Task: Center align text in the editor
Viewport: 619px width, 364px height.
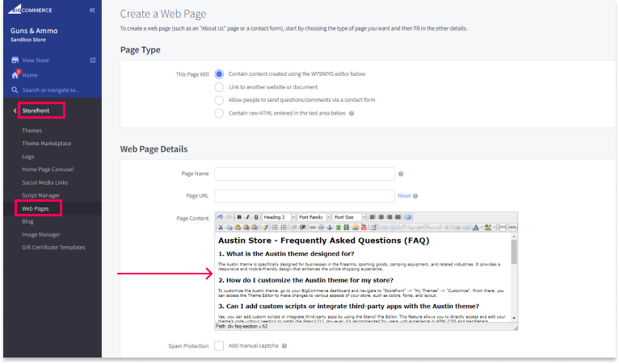Action: click(381, 217)
